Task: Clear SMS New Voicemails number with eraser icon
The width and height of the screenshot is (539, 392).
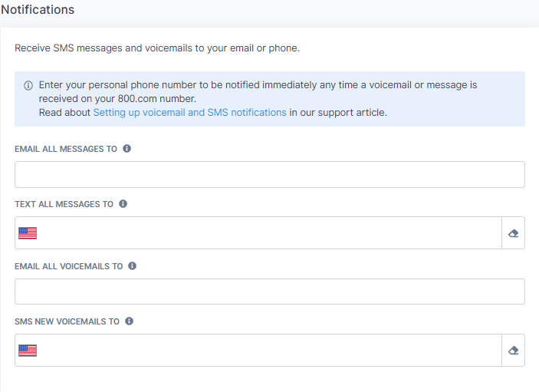Action: pyautogui.click(x=513, y=351)
